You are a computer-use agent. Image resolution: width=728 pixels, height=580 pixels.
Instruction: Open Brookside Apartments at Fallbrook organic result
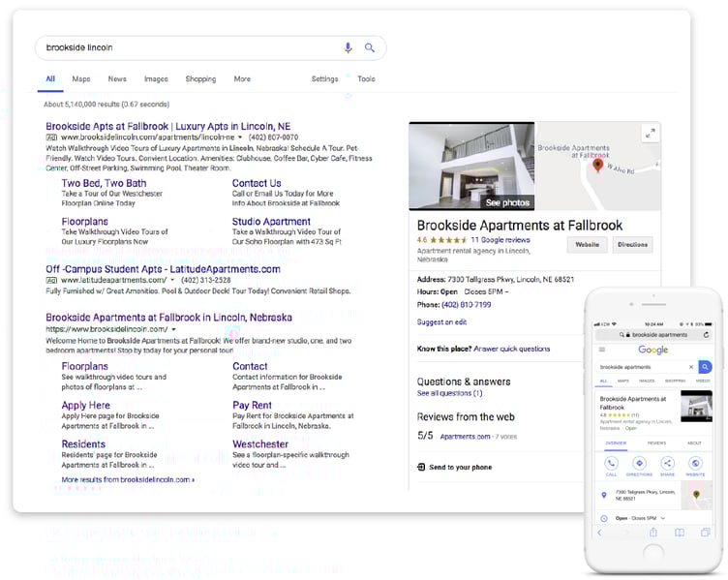[169, 318]
